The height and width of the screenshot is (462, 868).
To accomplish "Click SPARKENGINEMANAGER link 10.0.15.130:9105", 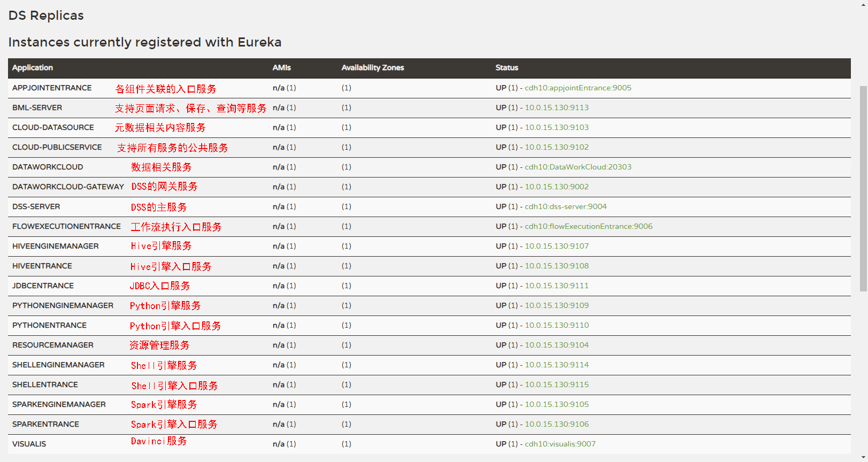I will point(556,404).
